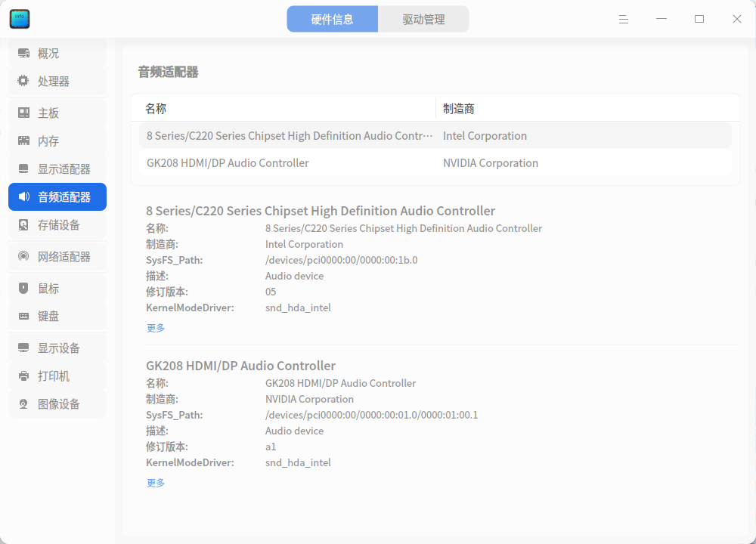756x544 pixels.
Task: Minimize the Device Manager window
Action: (x=661, y=20)
